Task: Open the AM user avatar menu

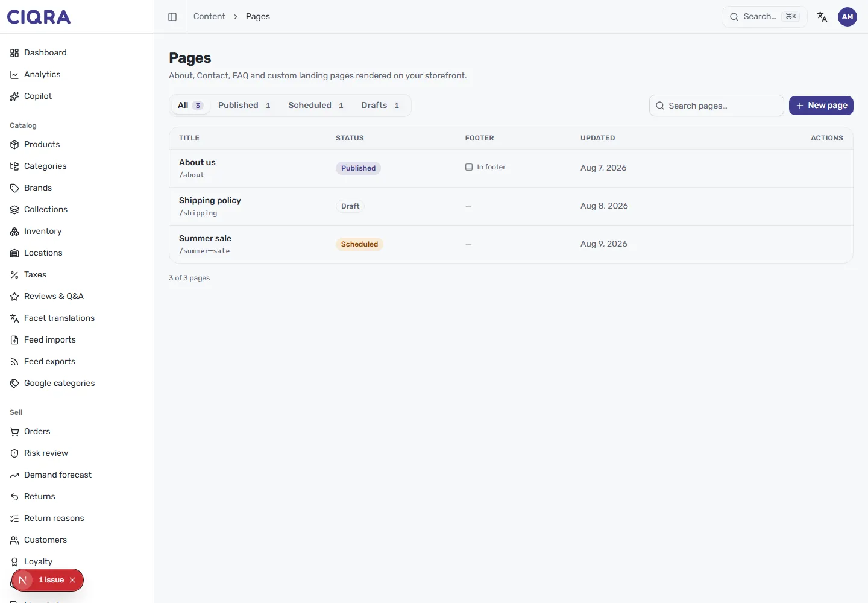Action: point(848,17)
